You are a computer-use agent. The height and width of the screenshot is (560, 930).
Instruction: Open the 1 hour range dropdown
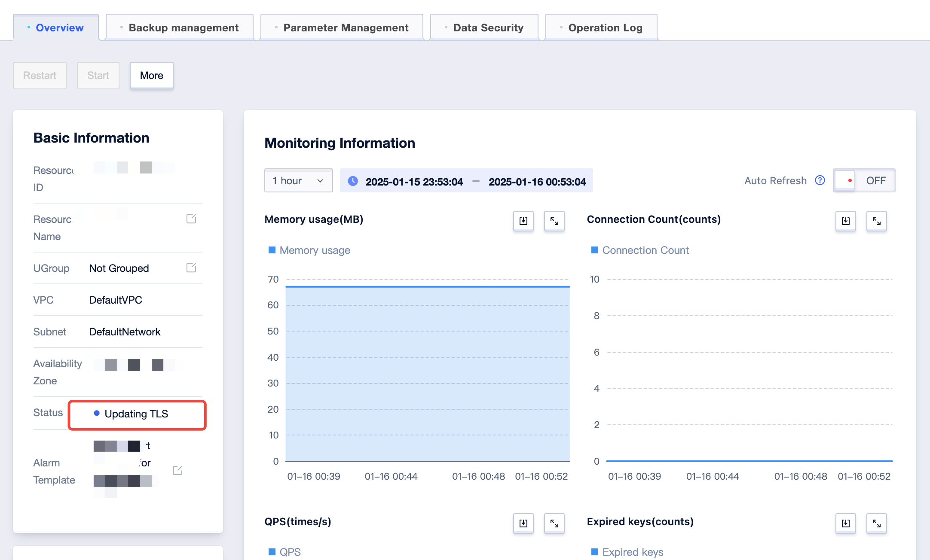(x=299, y=180)
